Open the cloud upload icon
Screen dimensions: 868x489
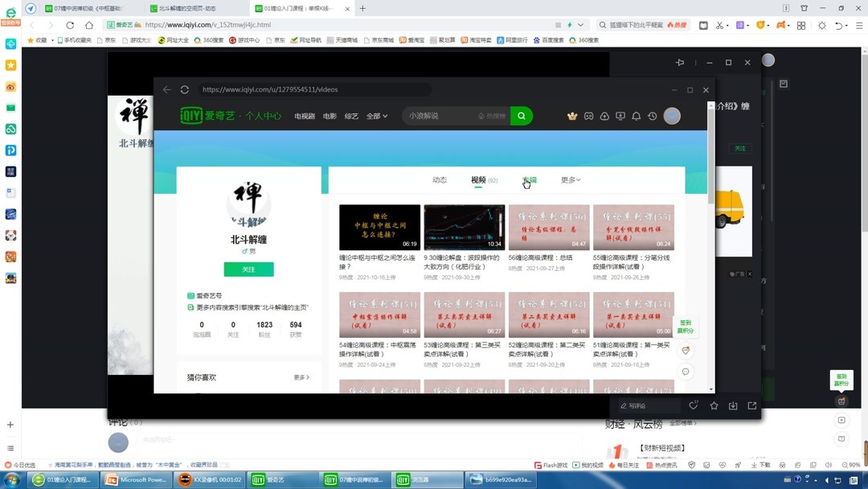point(604,116)
